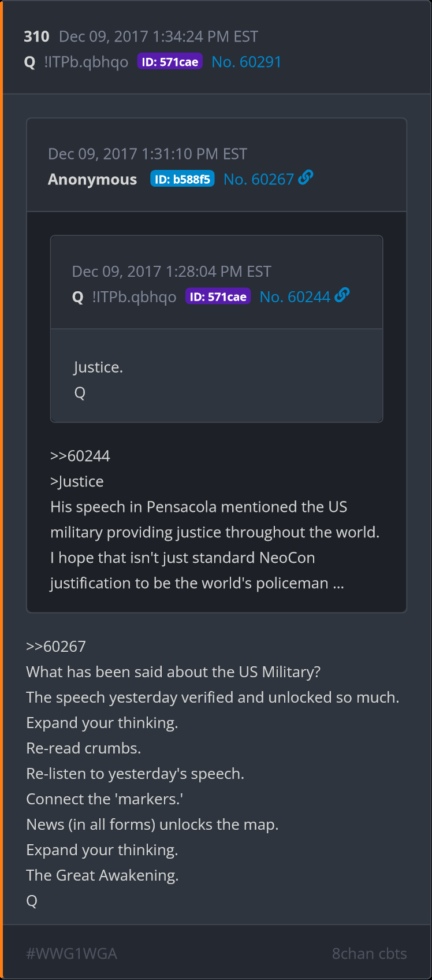Click the 1:34:24 PM EST timestamp
Image resolution: width=432 pixels, height=980 pixels.
pos(205,36)
